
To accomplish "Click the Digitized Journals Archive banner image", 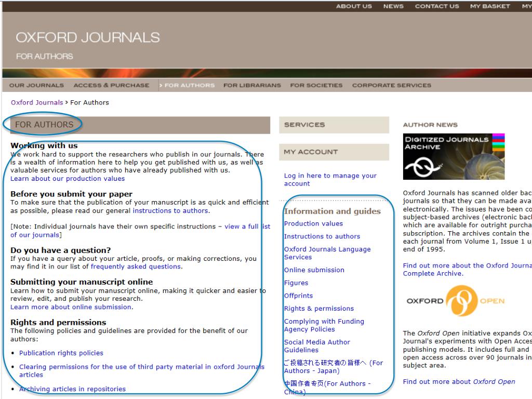I will 454,156.
